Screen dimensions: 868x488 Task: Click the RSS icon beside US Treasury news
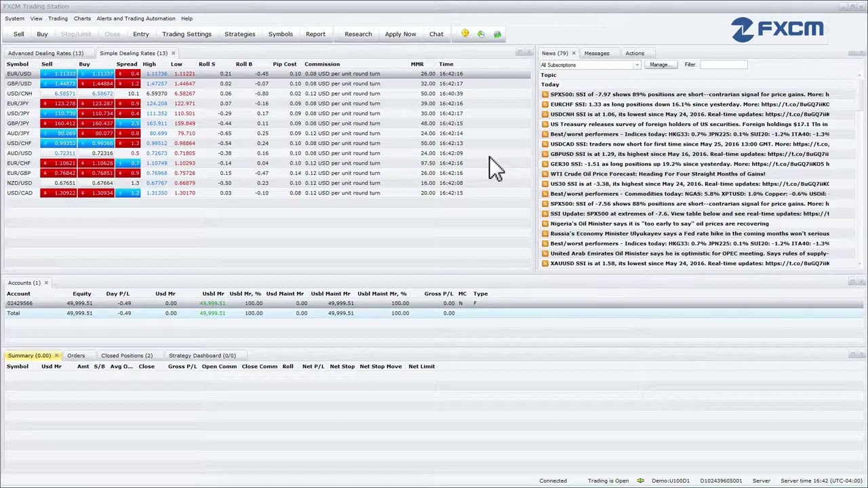pyautogui.click(x=545, y=124)
